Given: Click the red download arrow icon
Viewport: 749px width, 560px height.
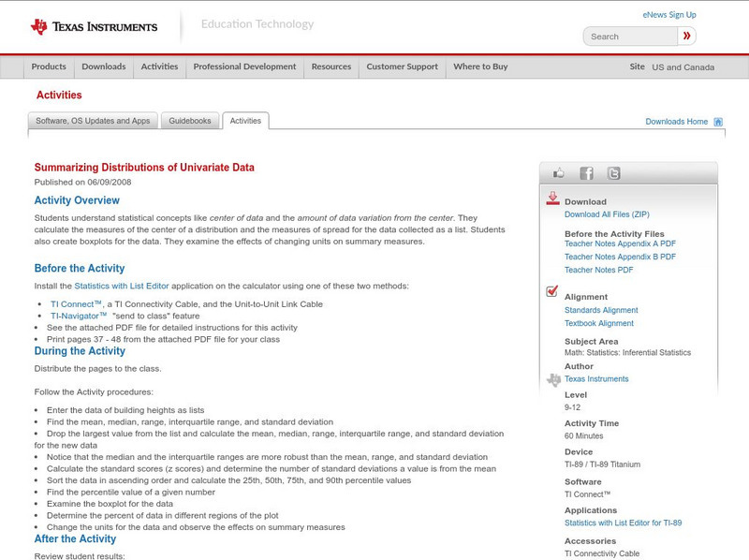Looking at the screenshot, I should [x=552, y=199].
